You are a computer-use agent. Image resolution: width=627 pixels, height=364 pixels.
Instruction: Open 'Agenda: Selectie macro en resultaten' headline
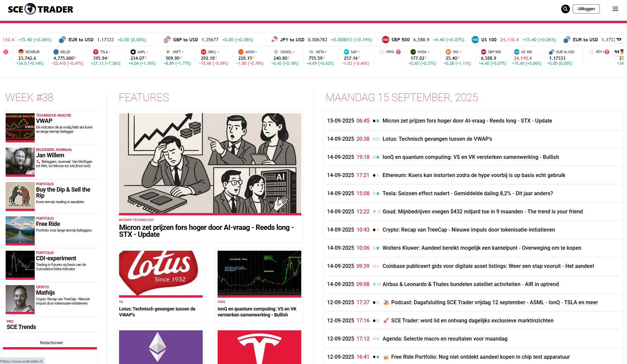pos(445,339)
